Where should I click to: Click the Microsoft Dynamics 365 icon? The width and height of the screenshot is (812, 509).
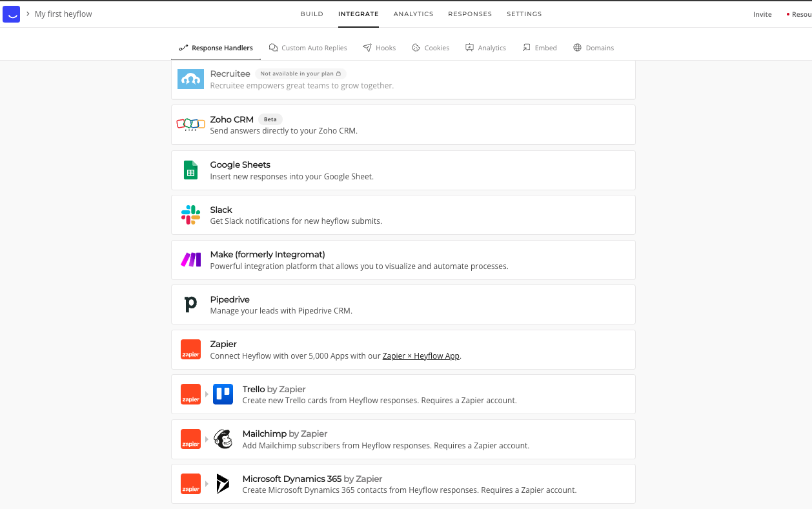[223, 484]
